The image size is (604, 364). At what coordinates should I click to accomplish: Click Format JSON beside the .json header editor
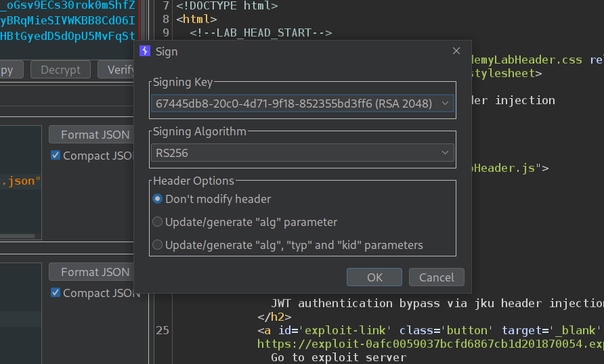95,135
